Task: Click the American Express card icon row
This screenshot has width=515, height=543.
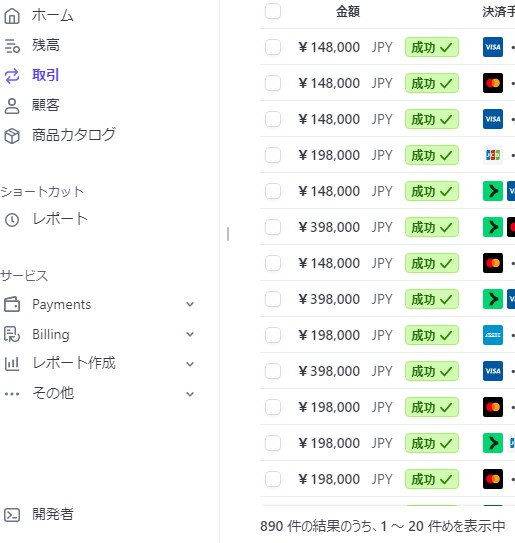Action: [x=493, y=335]
